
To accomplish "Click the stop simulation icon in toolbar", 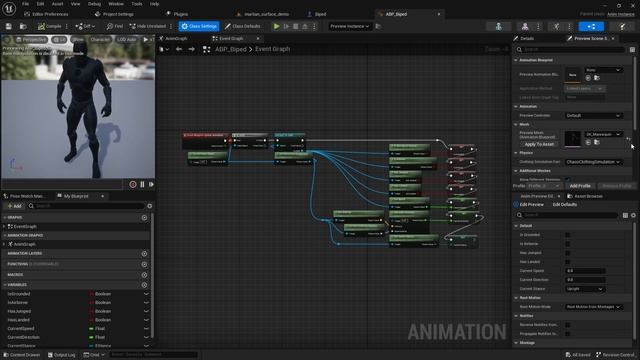I will (296, 26).
